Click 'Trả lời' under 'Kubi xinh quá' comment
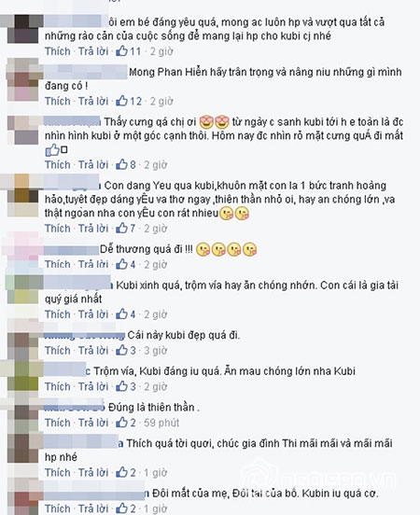The image size is (420, 515). coord(93,314)
